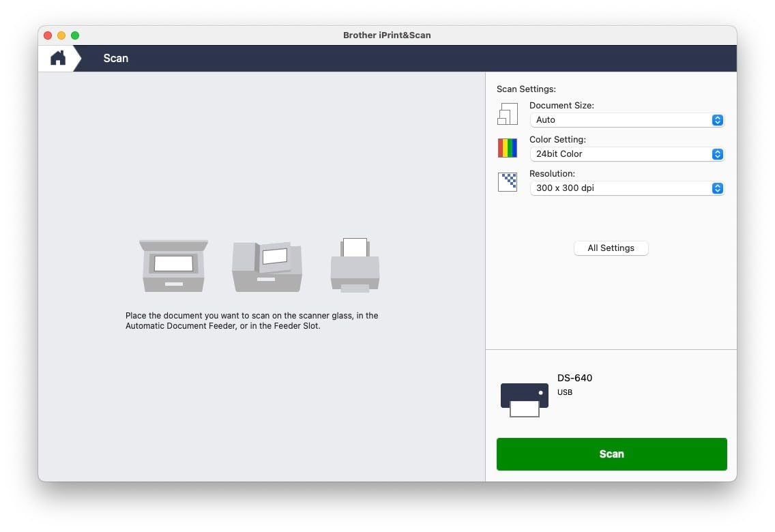Open All Settings
775x532 pixels.
tap(611, 248)
